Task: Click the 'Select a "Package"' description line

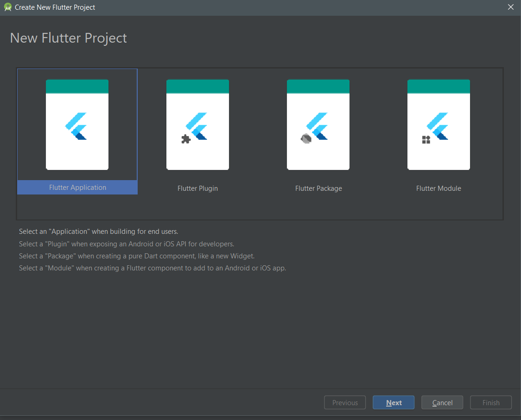Action: 137,256
